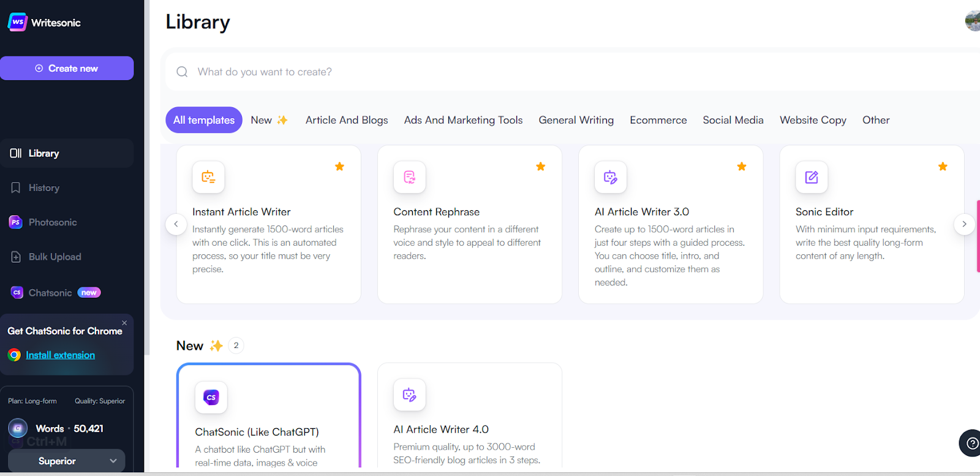The width and height of the screenshot is (980, 476).
Task: Click the template search input field
Action: click(x=551, y=72)
